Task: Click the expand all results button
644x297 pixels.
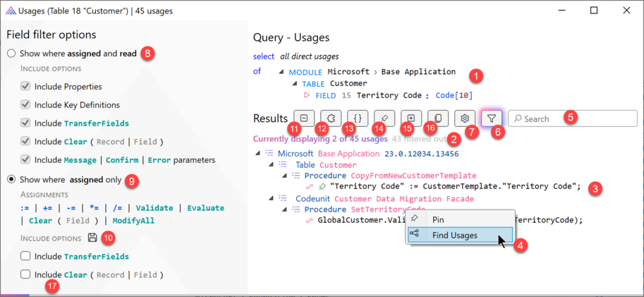Action: (411, 119)
